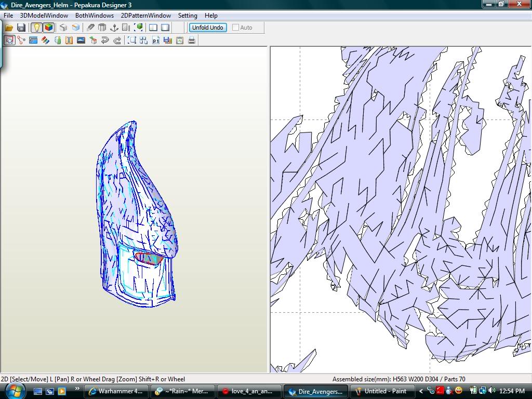This screenshot has height=399, width=532.
Task: Click the blue clapperboard-style toolbar icon
Action: tap(33, 41)
